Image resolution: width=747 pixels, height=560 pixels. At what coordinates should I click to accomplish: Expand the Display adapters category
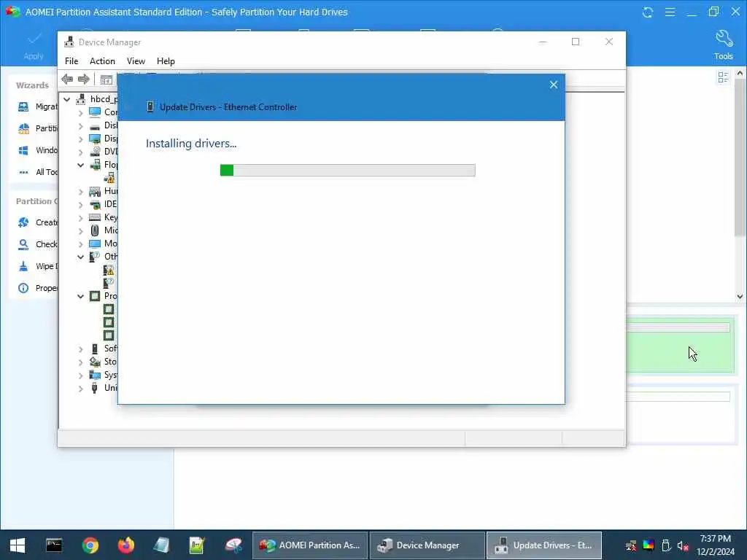pyautogui.click(x=80, y=139)
